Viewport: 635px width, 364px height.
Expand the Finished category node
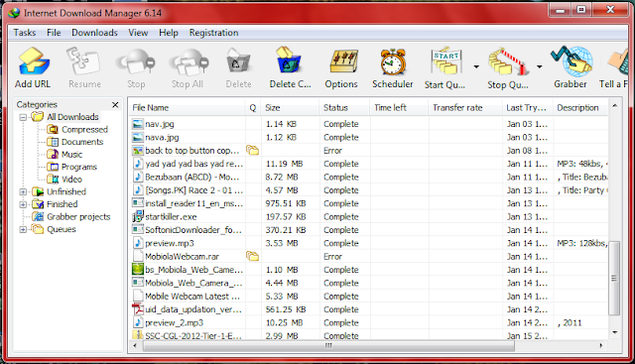[23, 204]
